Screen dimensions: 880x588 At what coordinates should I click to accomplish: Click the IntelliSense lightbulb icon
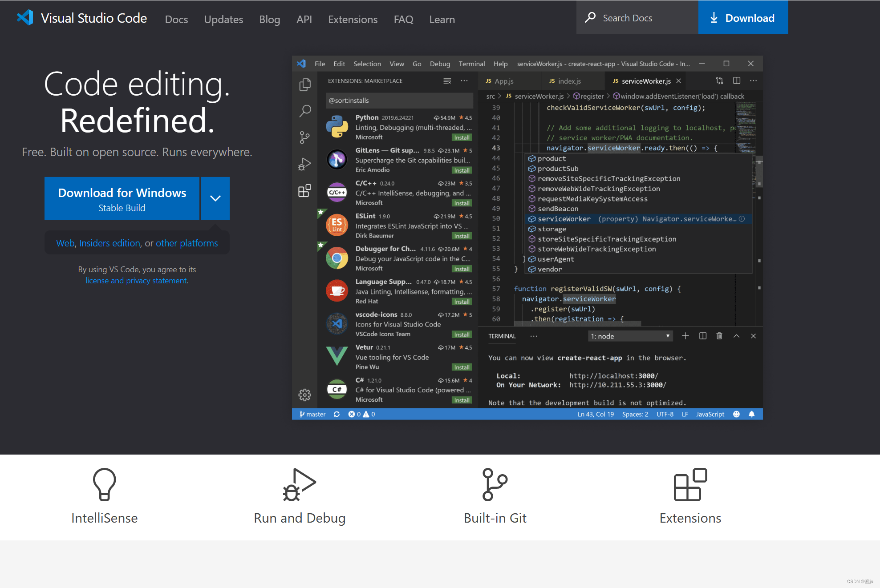click(104, 484)
